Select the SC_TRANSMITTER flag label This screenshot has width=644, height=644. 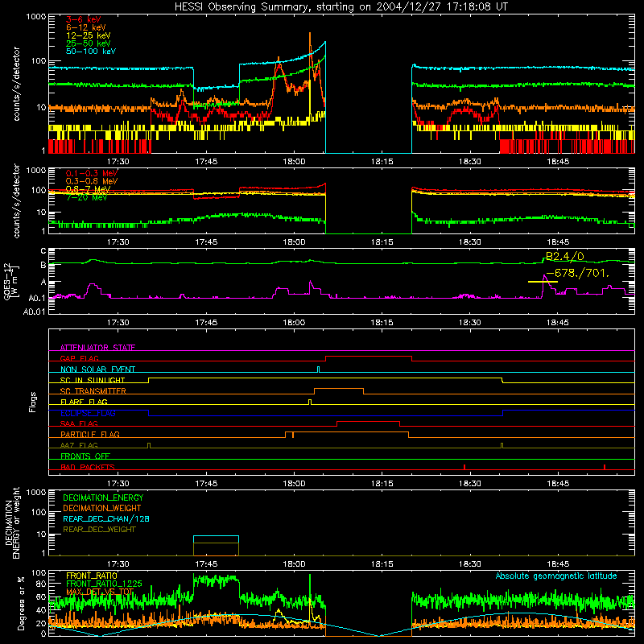(93, 391)
